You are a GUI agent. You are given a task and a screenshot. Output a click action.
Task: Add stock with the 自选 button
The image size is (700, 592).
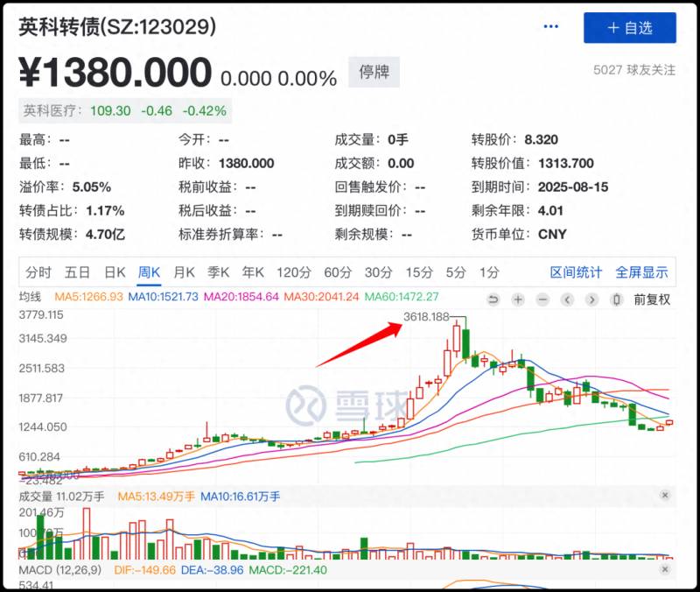630,28
